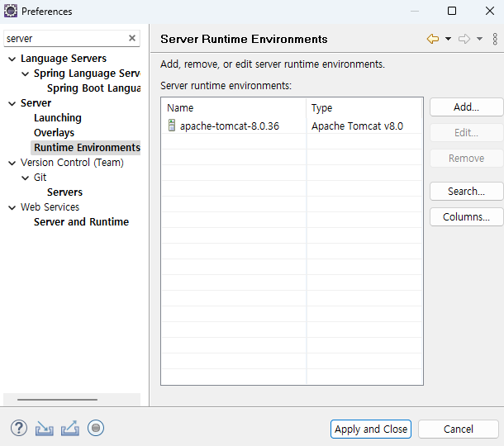Click Apply and Close
The height and width of the screenshot is (446, 504).
point(371,429)
